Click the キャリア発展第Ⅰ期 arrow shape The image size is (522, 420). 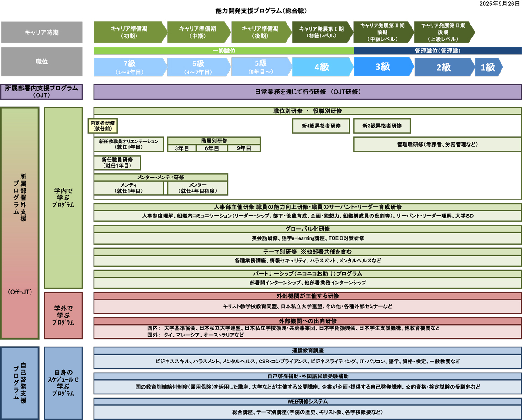tap(322, 32)
